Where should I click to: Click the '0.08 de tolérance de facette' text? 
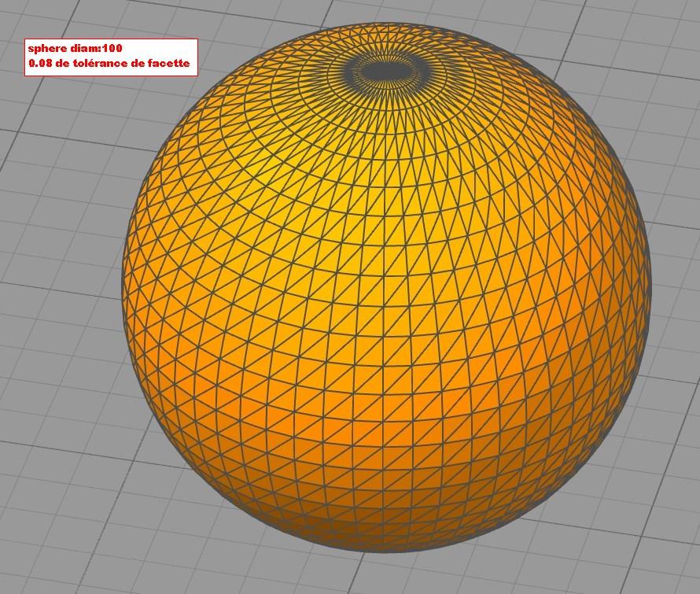(109, 63)
